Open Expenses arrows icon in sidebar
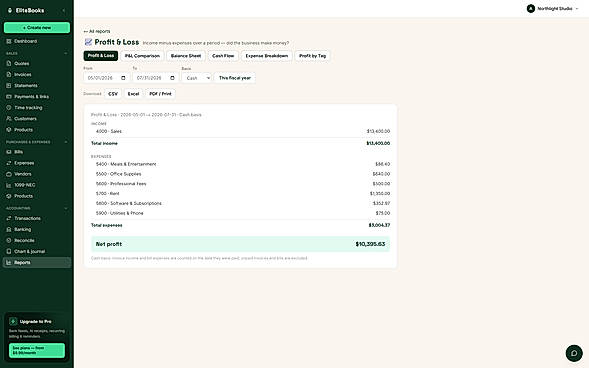Image resolution: width=589 pixels, height=368 pixels. click(9, 163)
